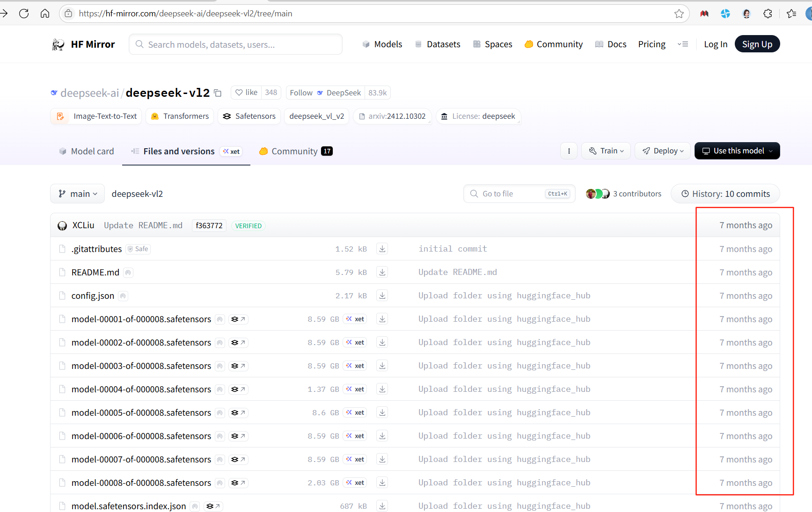Open the three-dot more options menu
Screen dimensions: 812x512
[569, 151]
